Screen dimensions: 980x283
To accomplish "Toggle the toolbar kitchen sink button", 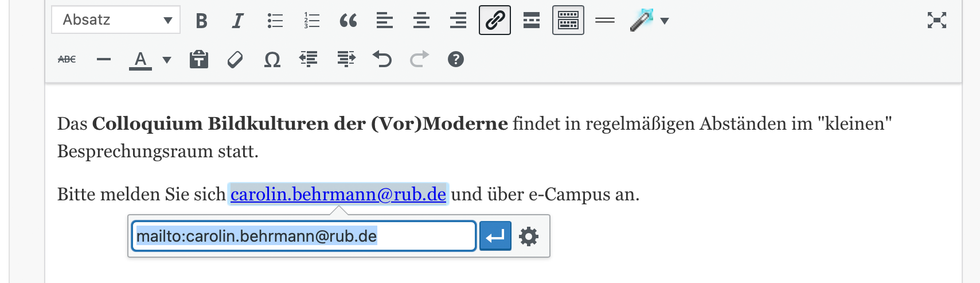I will 568,20.
